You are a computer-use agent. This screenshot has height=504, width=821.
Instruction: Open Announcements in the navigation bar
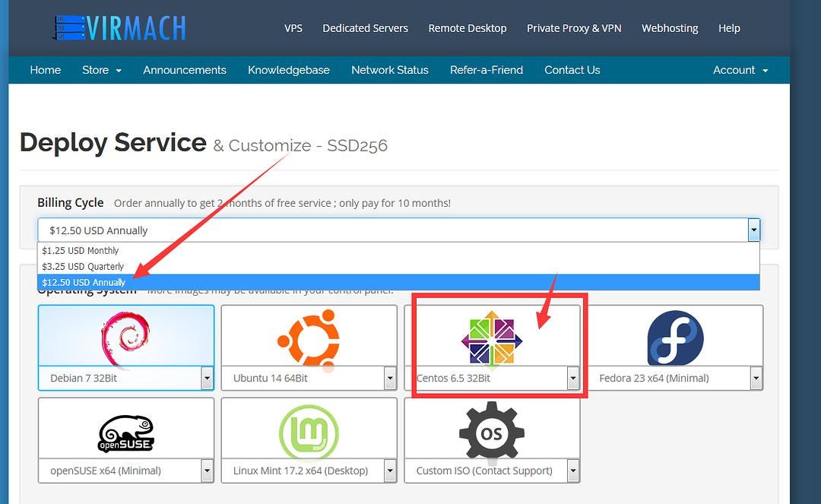click(185, 70)
